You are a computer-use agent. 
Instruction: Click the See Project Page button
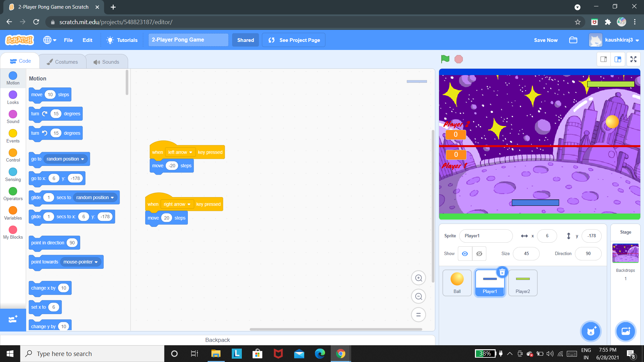294,40
